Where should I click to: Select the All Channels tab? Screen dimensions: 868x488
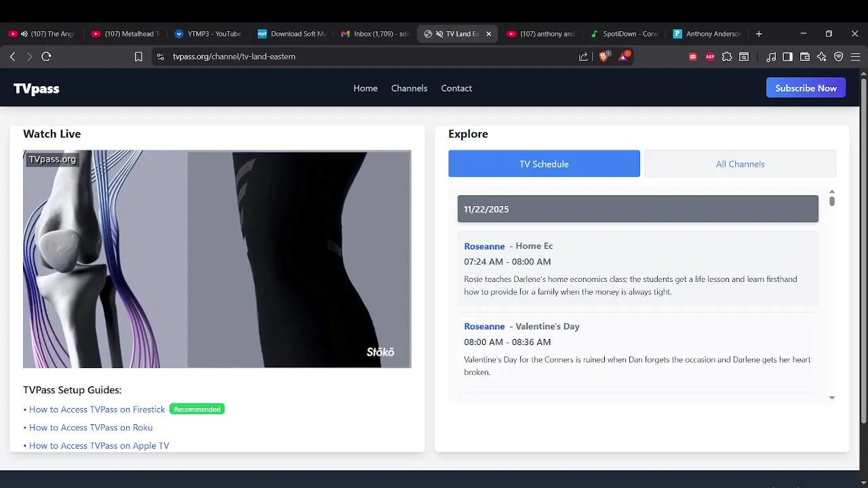click(741, 164)
